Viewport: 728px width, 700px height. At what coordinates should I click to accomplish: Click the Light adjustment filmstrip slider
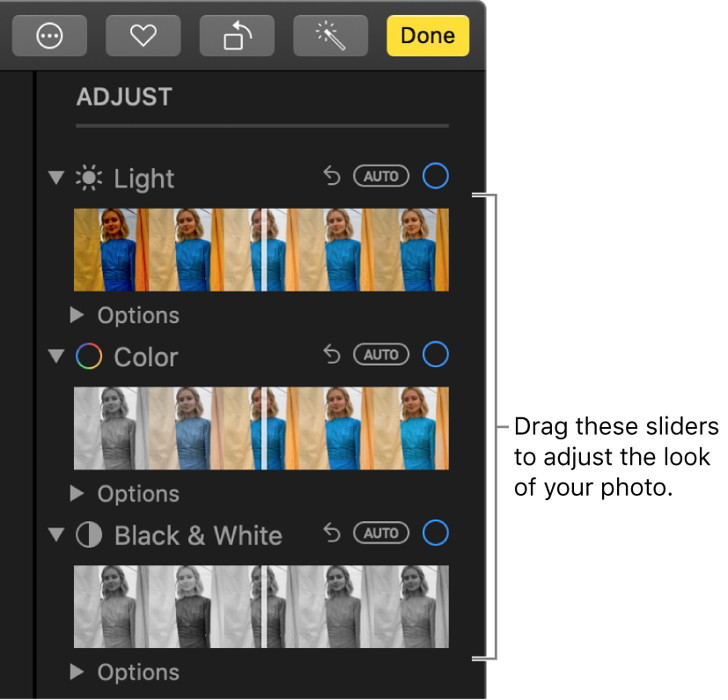[263, 249]
